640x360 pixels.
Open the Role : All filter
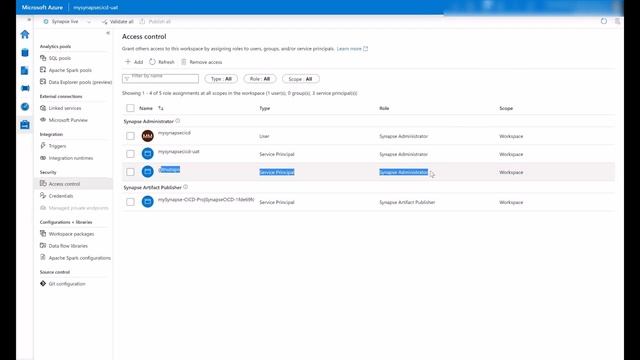point(260,79)
